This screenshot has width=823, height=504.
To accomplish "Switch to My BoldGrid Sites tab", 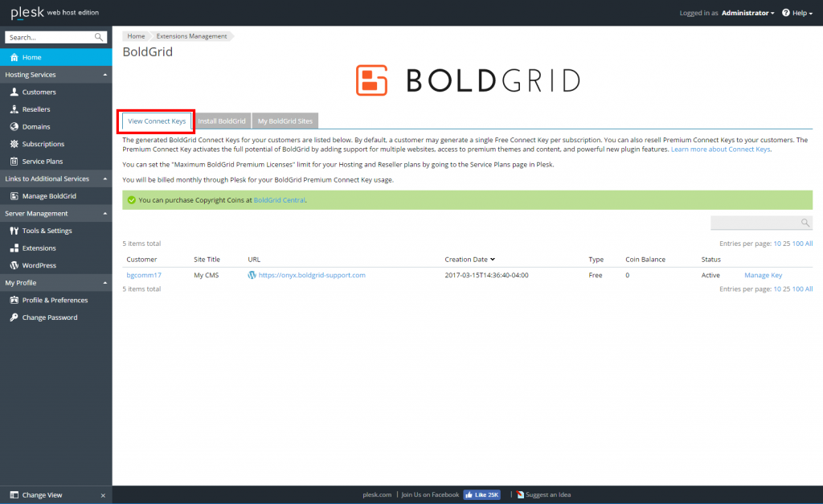I will [x=285, y=121].
